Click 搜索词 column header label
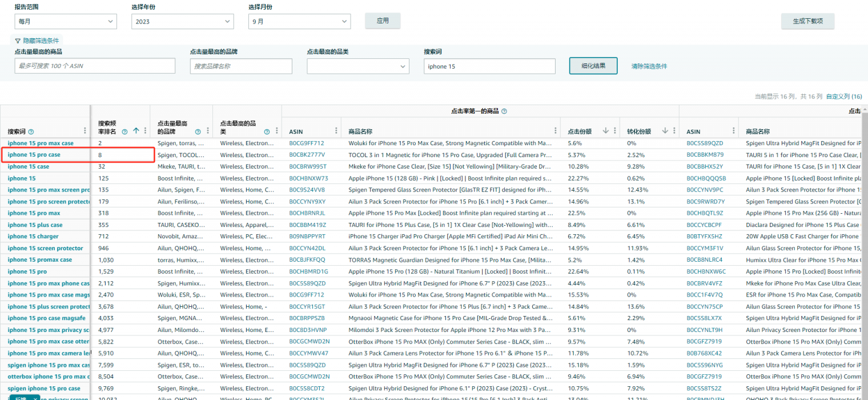 point(17,131)
